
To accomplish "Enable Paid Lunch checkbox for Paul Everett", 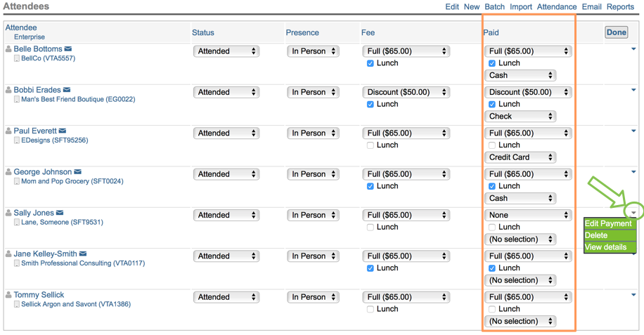I will coord(492,145).
